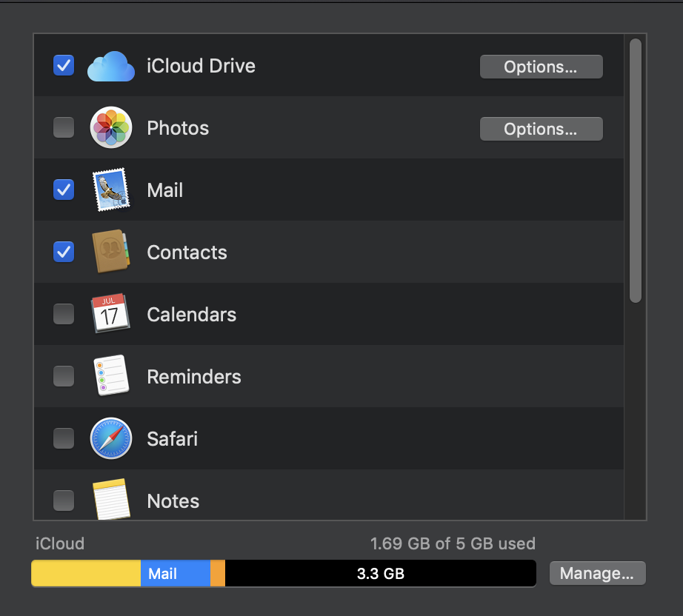Enable the Photos checkbox

point(64,127)
